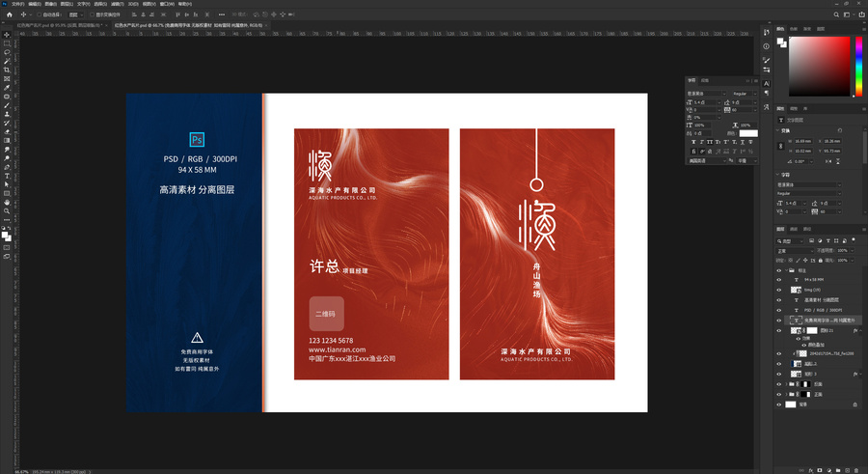Click Flip horizontal icon in Properties

(828, 161)
